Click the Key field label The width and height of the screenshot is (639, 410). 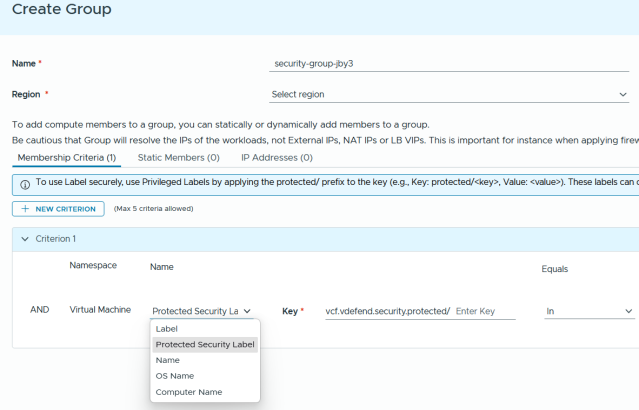click(x=290, y=311)
